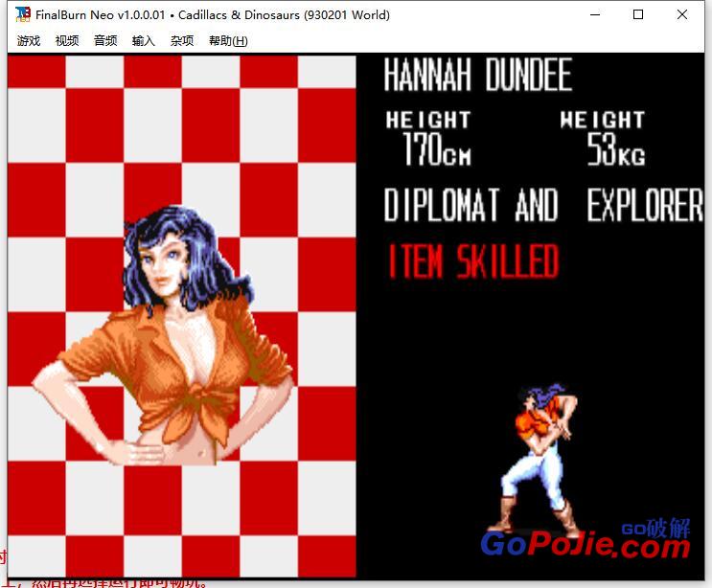
Task: Click the 53kg weight value
Action: [616, 148]
